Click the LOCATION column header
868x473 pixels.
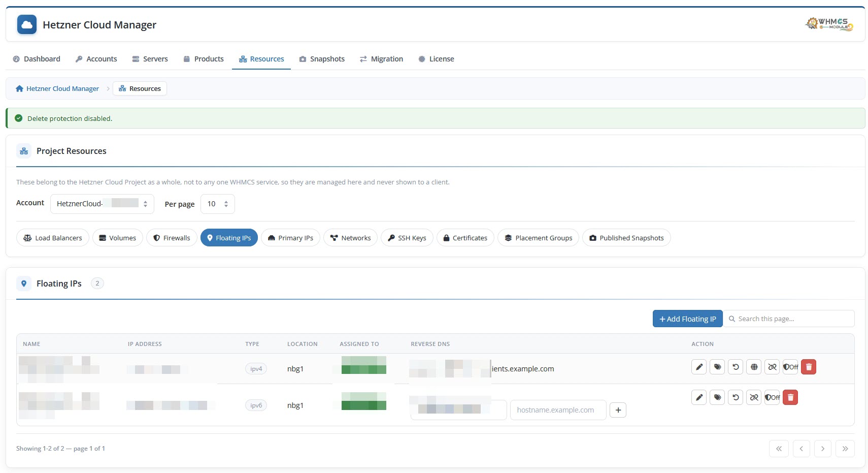pos(303,344)
